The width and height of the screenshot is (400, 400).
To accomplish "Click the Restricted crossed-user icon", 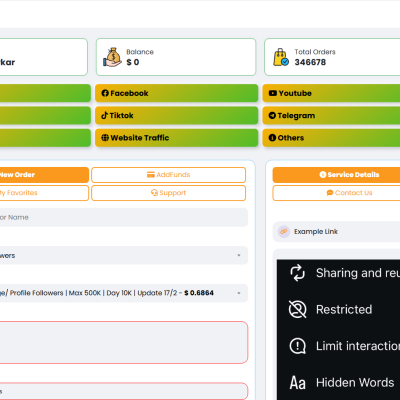I will [x=297, y=309].
